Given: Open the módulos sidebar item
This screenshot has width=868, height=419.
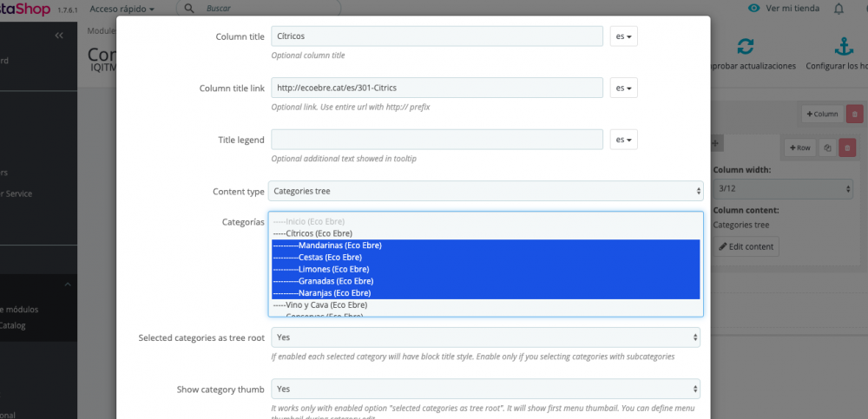Looking at the screenshot, I should (x=19, y=310).
